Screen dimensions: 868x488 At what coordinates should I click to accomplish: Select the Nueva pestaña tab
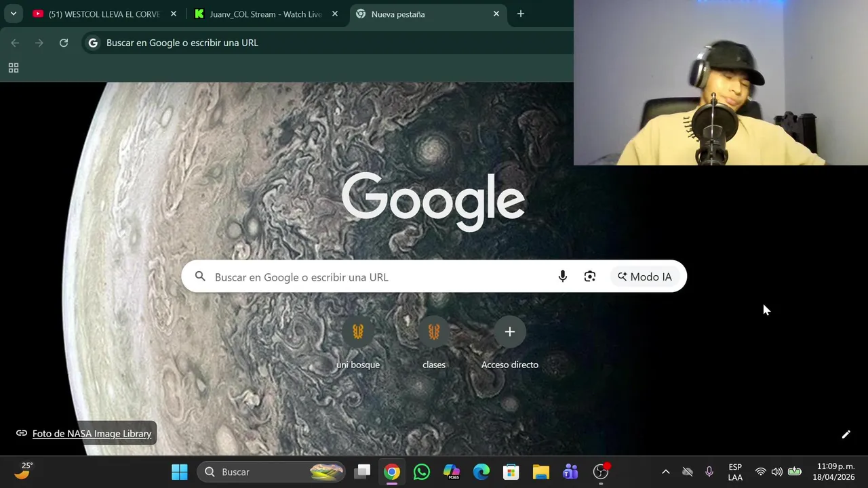(x=427, y=14)
